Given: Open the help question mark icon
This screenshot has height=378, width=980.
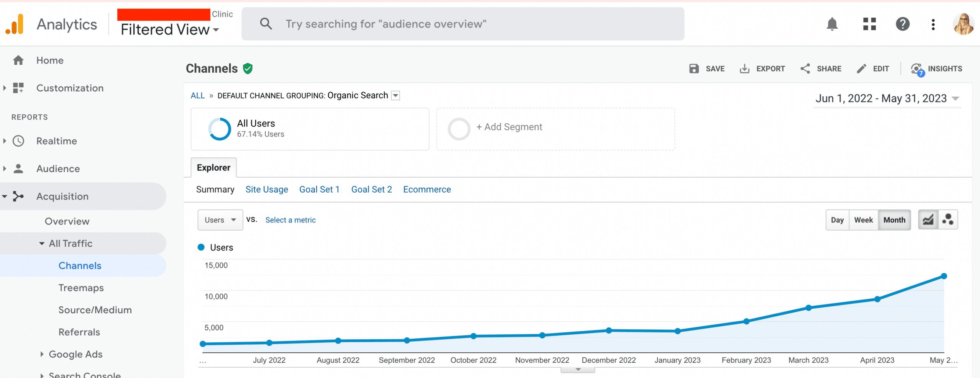Looking at the screenshot, I should [903, 24].
